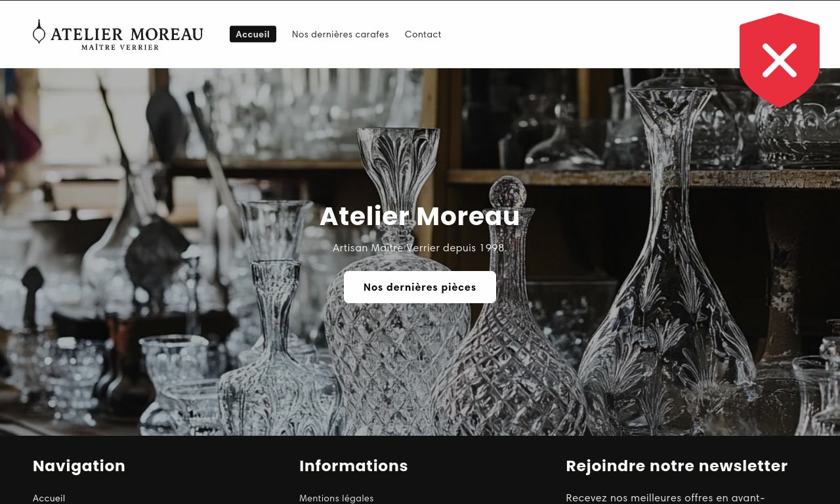
Task: Click the round decanter with the ball stopper
Action: coord(509,315)
